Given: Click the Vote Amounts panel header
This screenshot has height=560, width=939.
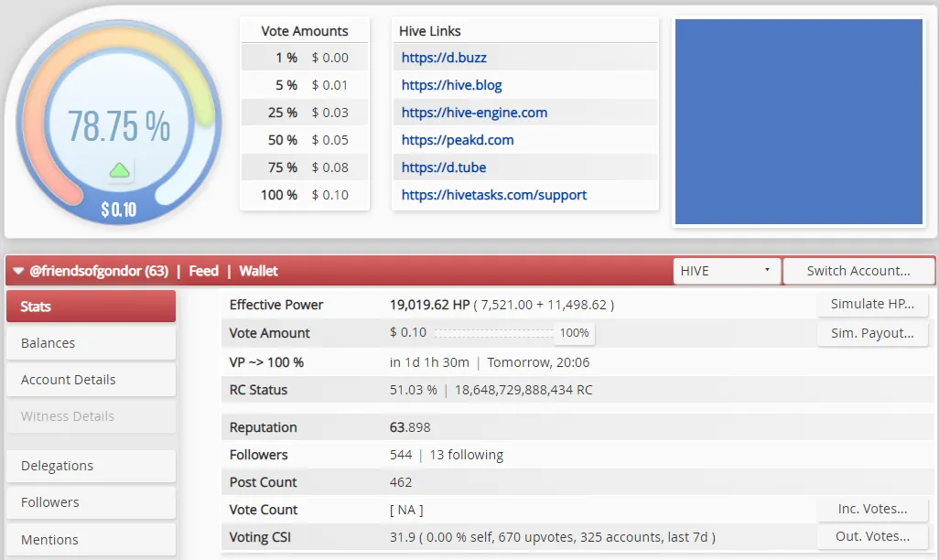Looking at the screenshot, I should click(x=305, y=31).
